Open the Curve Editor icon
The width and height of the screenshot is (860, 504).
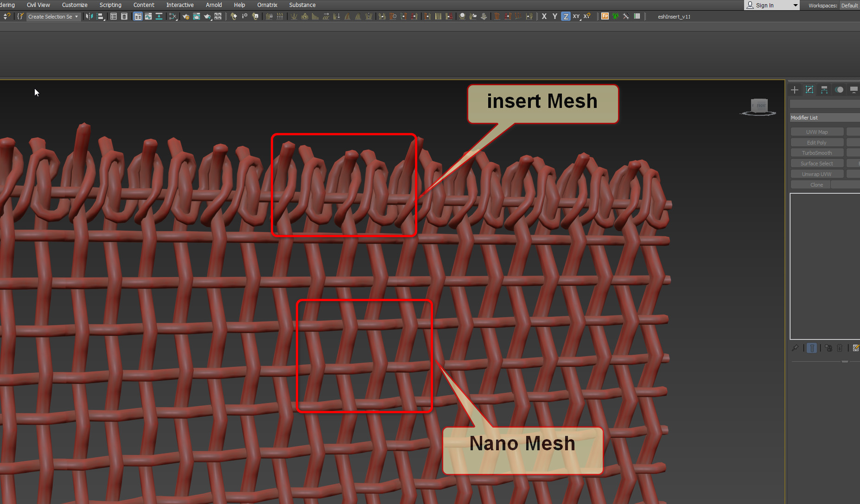[148, 17]
